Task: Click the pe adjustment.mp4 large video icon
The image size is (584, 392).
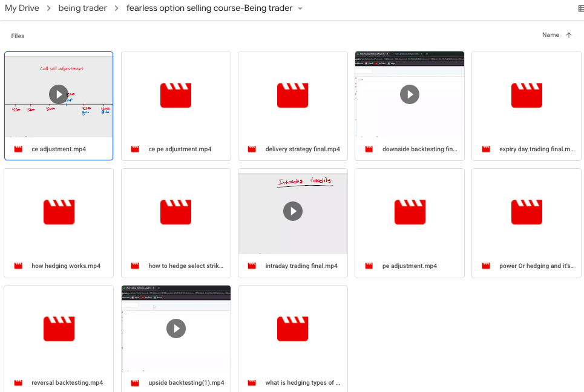Action: 410,212
